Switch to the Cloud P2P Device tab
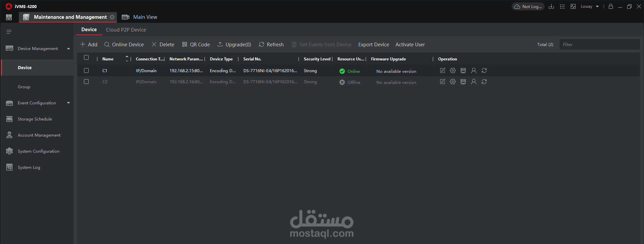The height and width of the screenshot is (244, 644). click(126, 30)
